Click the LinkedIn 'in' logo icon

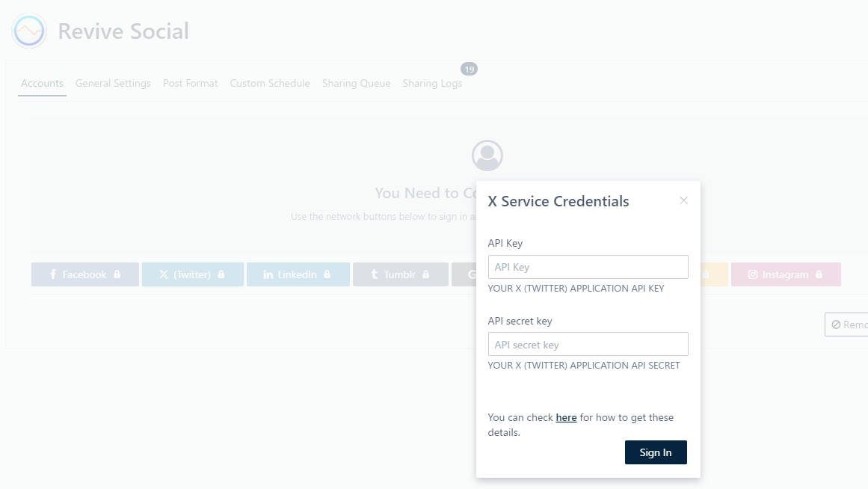coord(268,274)
